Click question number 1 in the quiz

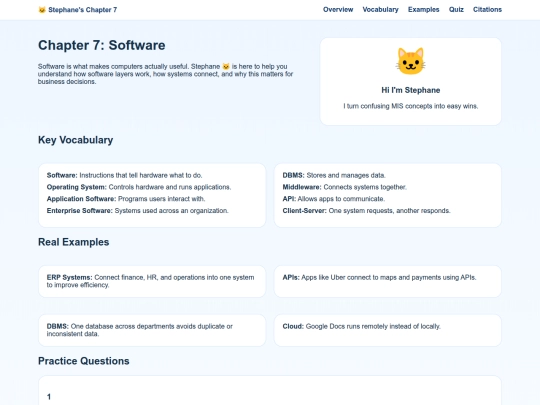pyautogui.click(x=49, y=397)
